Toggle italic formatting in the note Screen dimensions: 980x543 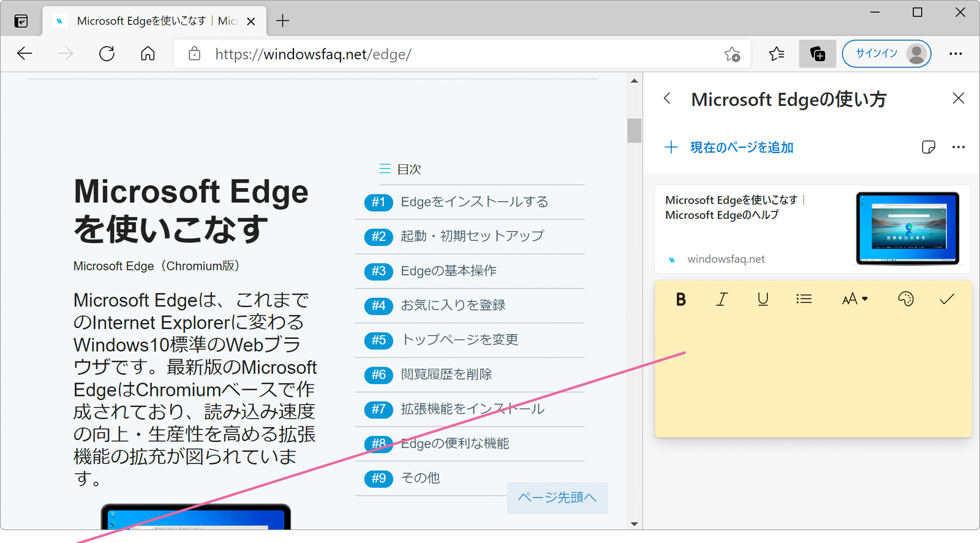(x=722, y=299)
